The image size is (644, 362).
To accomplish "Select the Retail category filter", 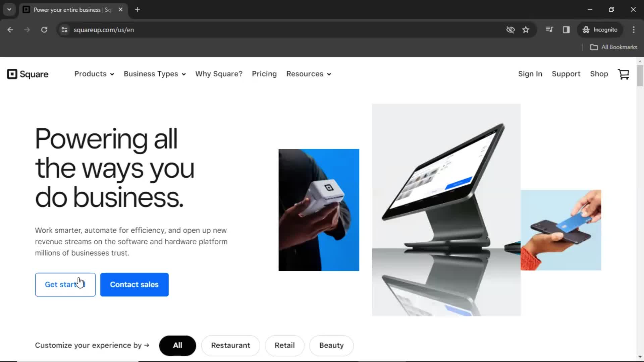I will pos(284,345).
